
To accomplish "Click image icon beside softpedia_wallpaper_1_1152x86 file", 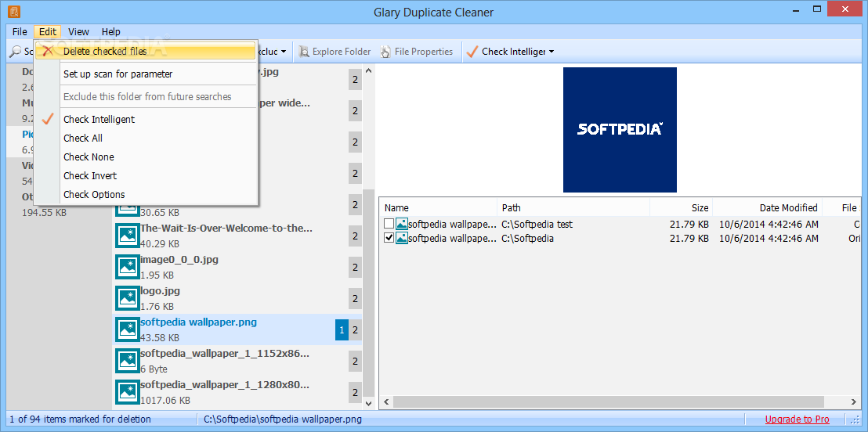I will [x=128, y=361].
